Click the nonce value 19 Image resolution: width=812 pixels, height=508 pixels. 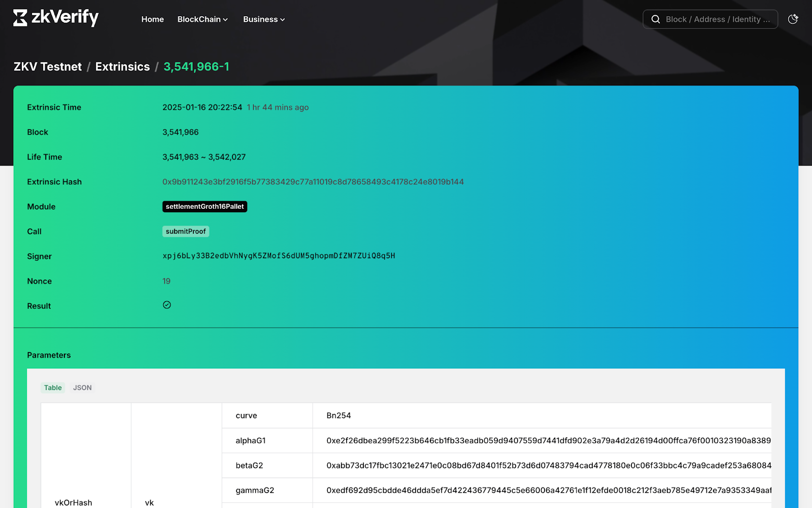166,281
